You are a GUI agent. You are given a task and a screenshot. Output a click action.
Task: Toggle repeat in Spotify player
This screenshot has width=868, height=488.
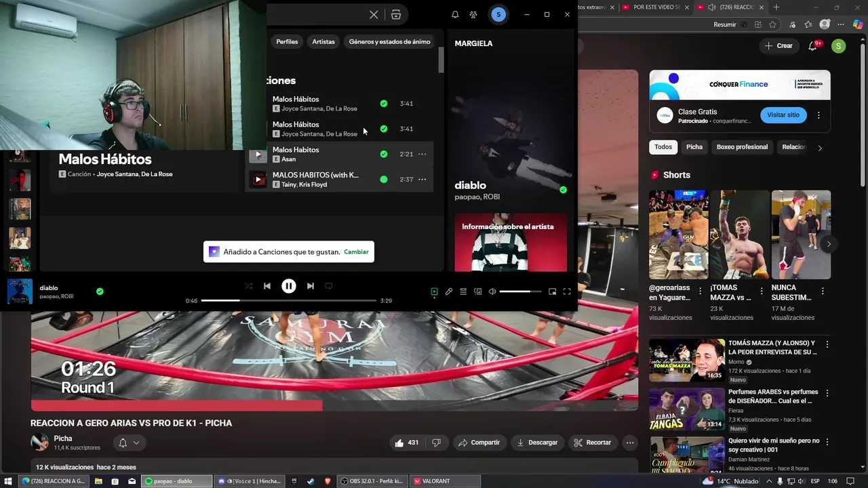[x=329, y=286]
